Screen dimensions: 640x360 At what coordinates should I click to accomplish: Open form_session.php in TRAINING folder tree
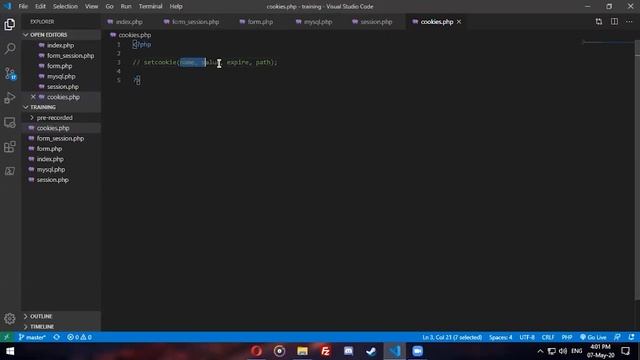(61, 138)
